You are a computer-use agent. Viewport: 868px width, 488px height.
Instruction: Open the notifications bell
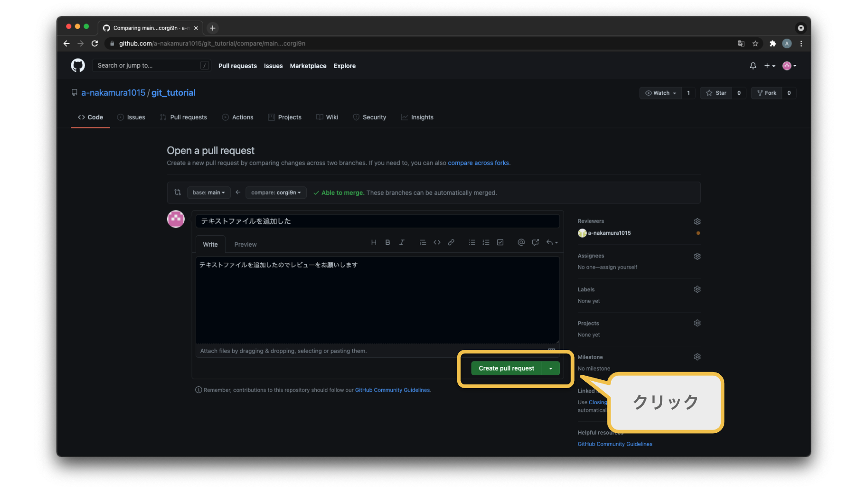753,66
